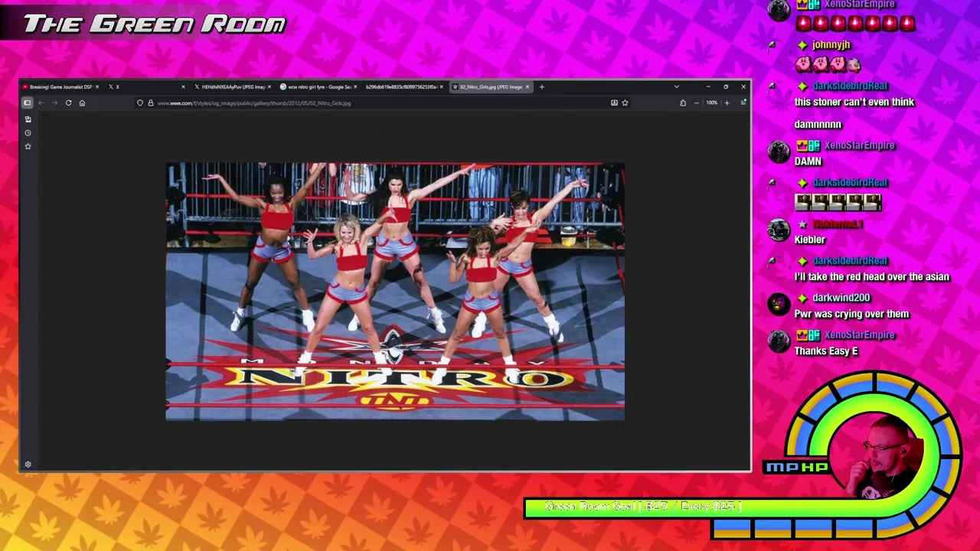Click chat message 'DAMN'
Image resolution: width=980 pixels, height=551 pixels.
tap(808, 161)
